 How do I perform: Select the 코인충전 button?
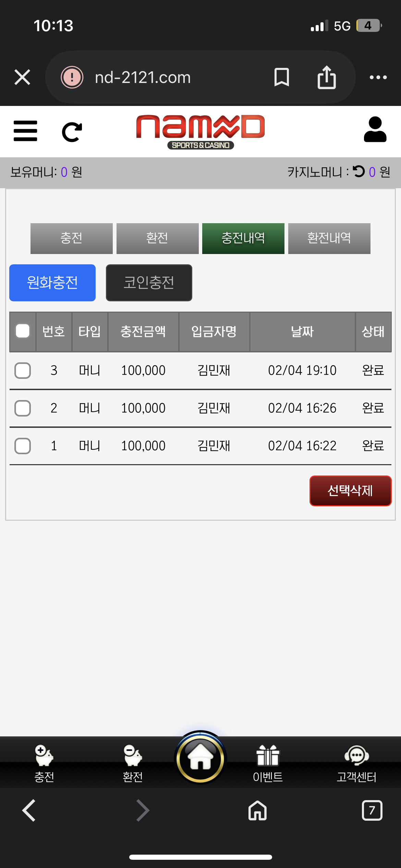149,283
